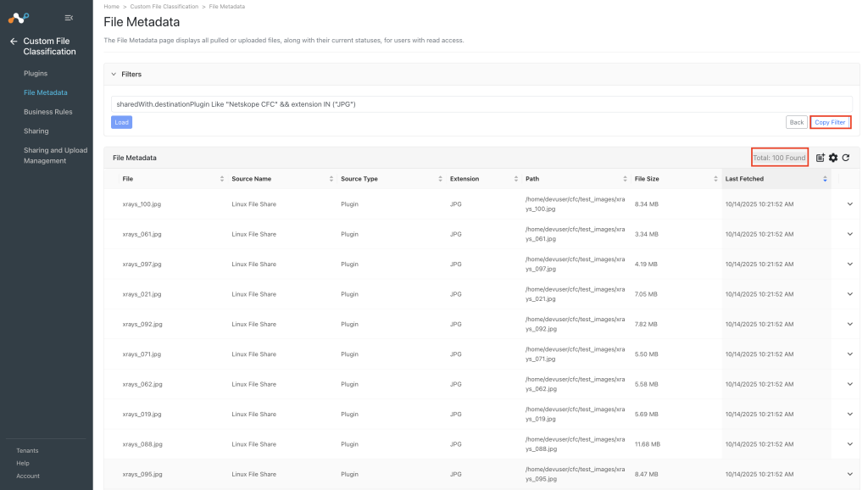Collapse the sidebar menu icon
The height and width of the screenshot is (490, 868).
(x=69, y=18)
